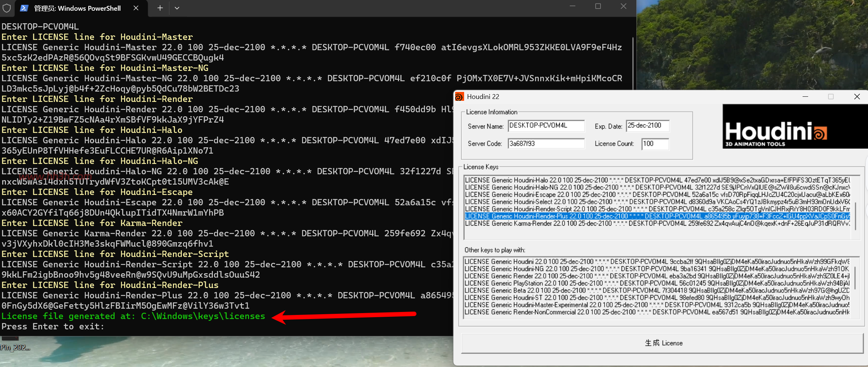The height and width of the screenshot is (367, 868).
Task: Click 'Enter LICENSE line for Houdini-Halo-NG' in terminal
Action: (100, 161)
